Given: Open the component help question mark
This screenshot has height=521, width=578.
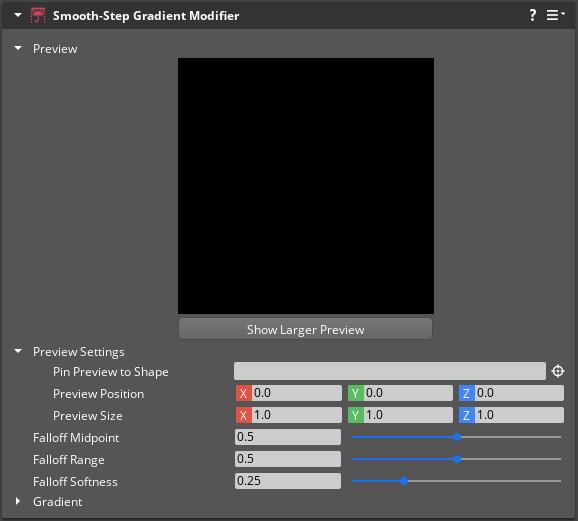Looking at the screenshot, I should [532, 15].
